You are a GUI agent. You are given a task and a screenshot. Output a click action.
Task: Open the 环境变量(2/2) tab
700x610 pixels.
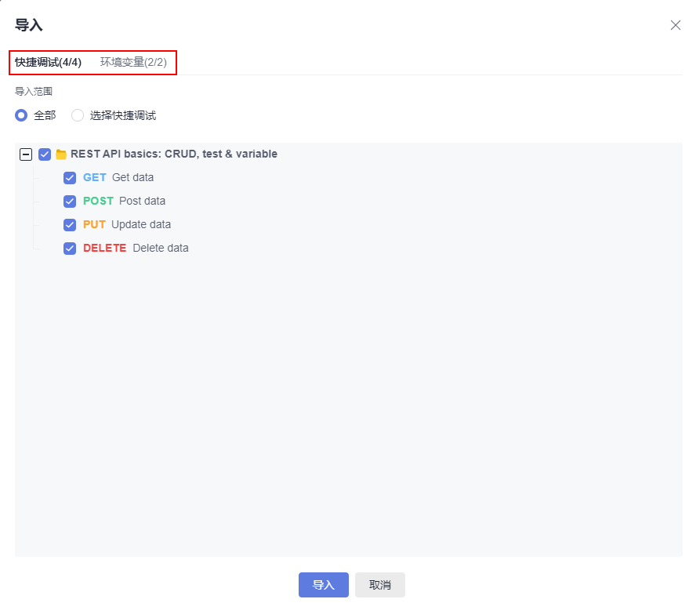pyautogui.click(x=133, y=62)
